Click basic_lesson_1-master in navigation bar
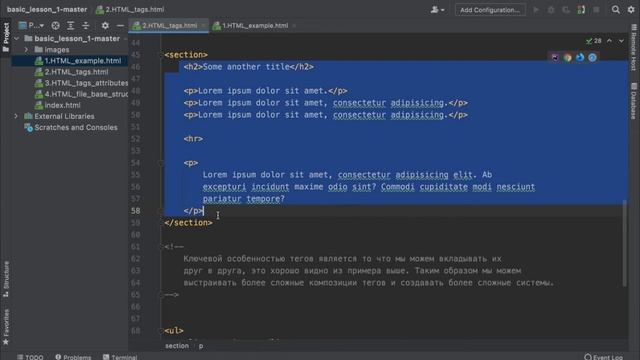 [x=47, y=9]
